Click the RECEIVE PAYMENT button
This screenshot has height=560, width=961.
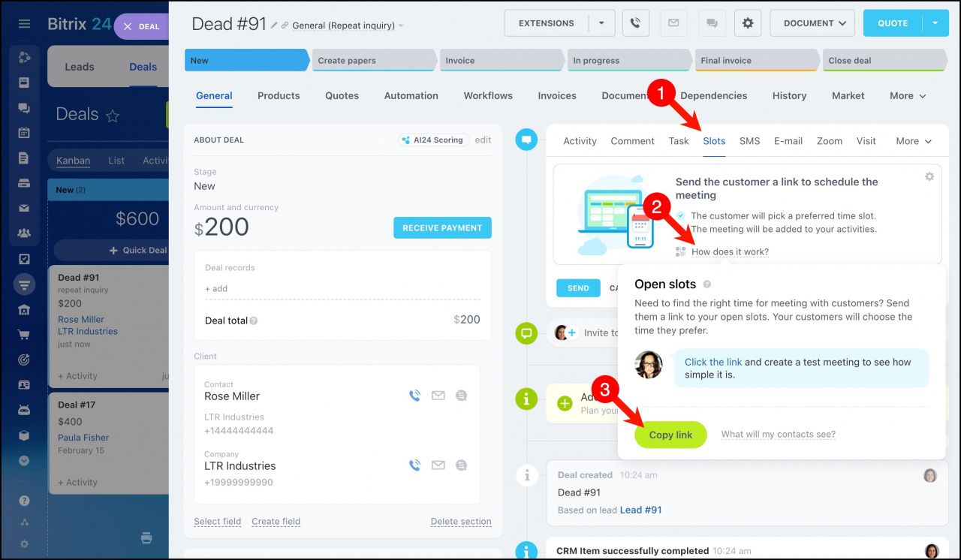pyautogui.click(x=442, y=228)
